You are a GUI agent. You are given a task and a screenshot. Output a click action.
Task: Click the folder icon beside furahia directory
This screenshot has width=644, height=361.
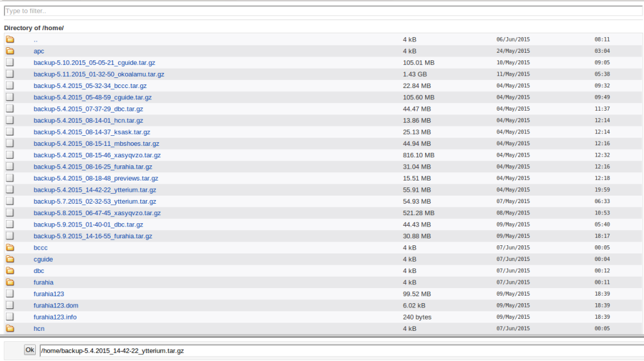(x=10, y=282)
